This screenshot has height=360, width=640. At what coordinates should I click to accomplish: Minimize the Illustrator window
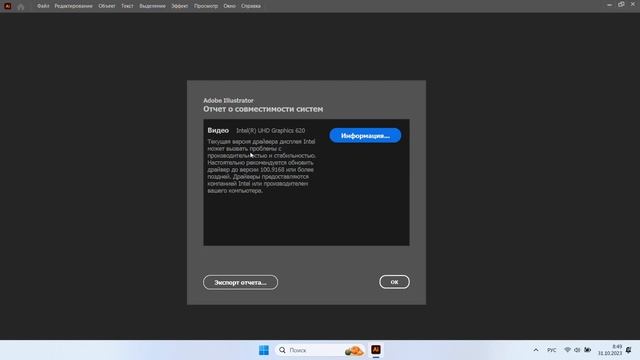609,5
